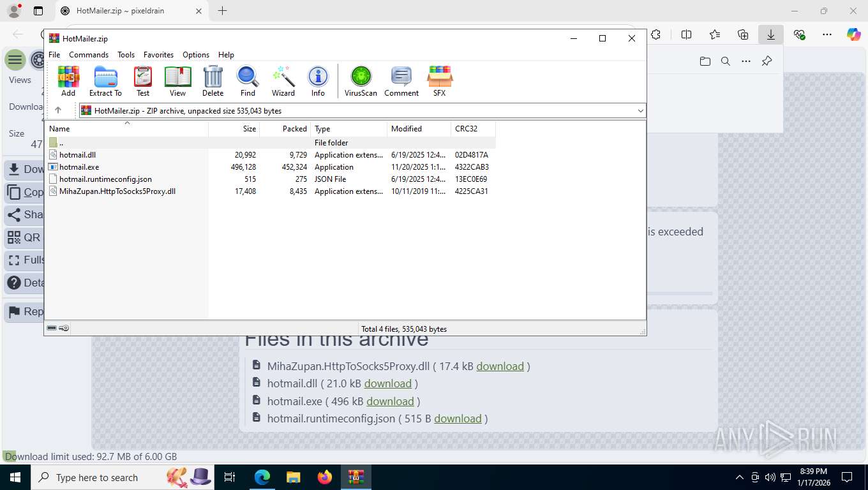Click download link for hotmail.runtimeconfig.json
Screen dimensions: 868x490
458,419
